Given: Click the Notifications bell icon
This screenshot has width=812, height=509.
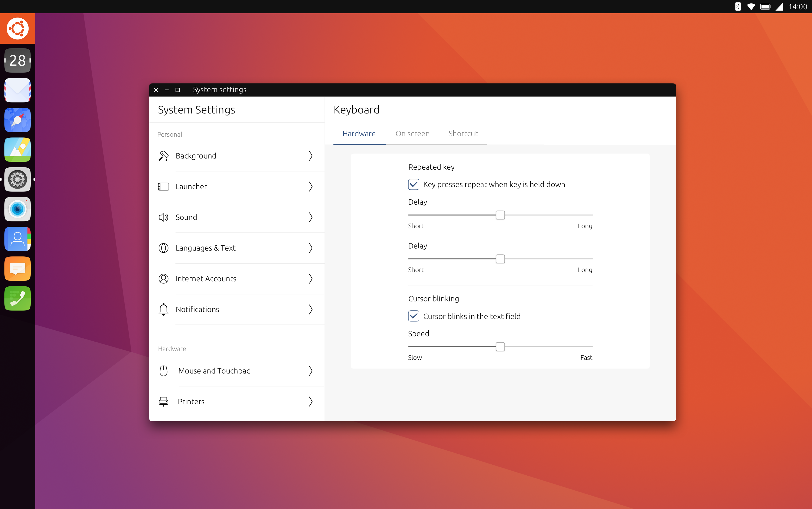Looking at the screenshot, I should click(163, 309).
